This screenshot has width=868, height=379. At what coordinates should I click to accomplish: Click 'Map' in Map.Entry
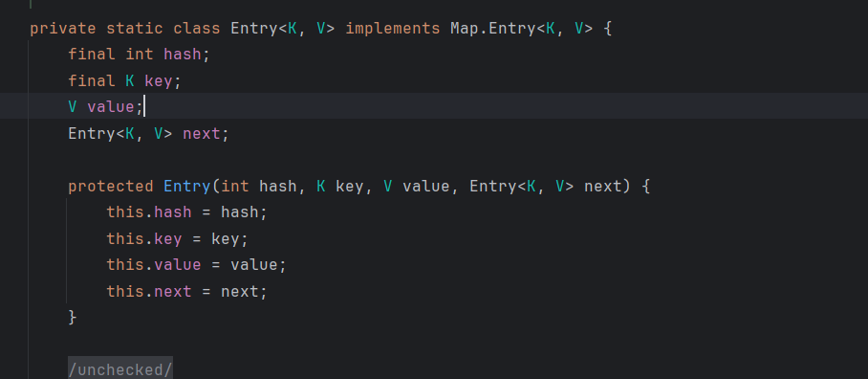(x=465, y=29)
